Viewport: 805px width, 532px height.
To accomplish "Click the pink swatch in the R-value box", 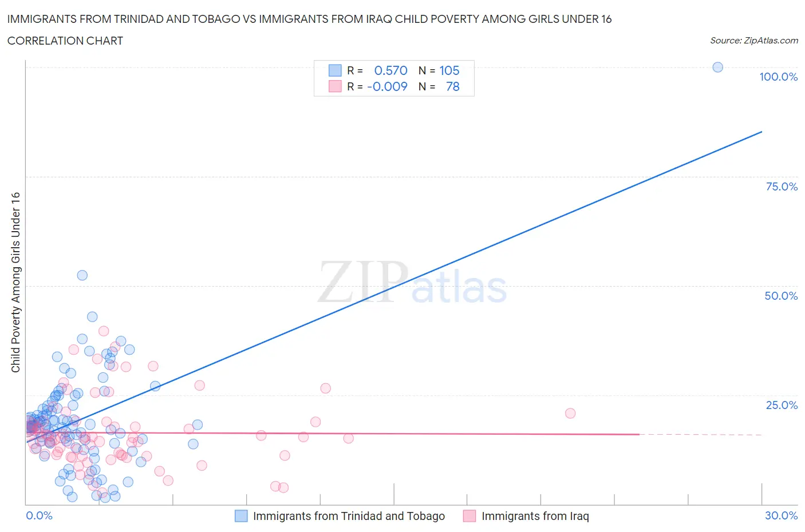I will 334,86.
